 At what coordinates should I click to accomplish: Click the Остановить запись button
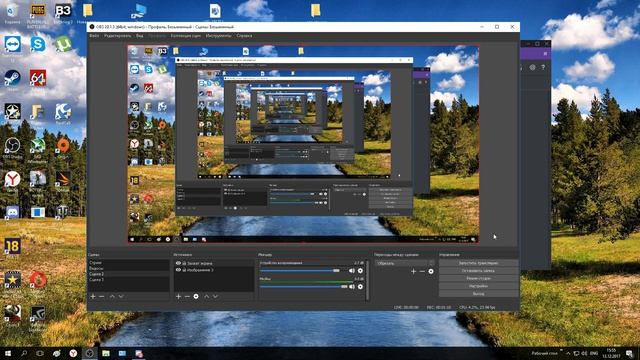tap(478, 271)
